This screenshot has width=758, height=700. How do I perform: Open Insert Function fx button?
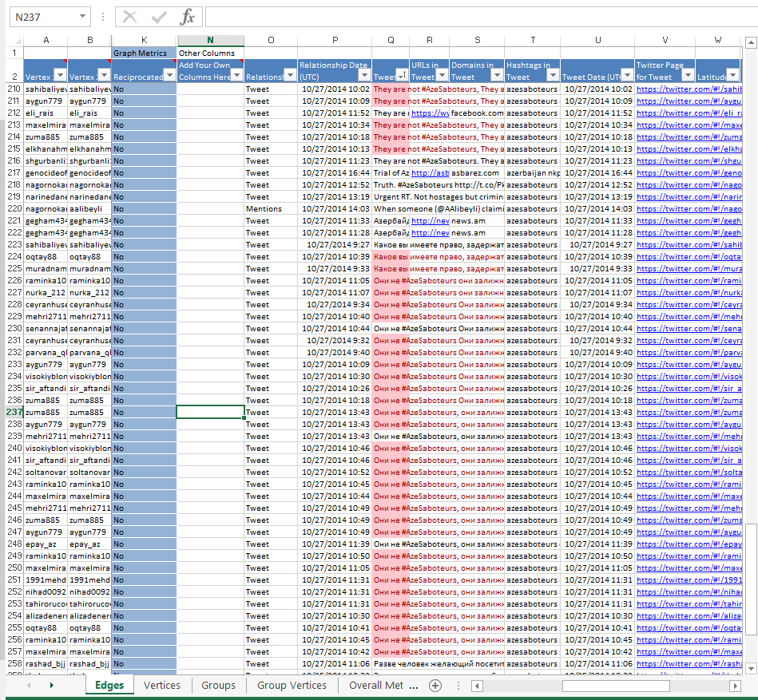click(x=187, y=17)
